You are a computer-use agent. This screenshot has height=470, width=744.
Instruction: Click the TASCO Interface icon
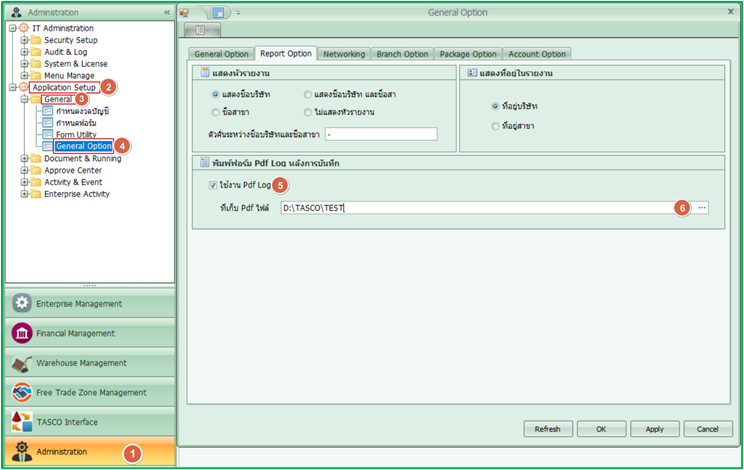point(22,422)
